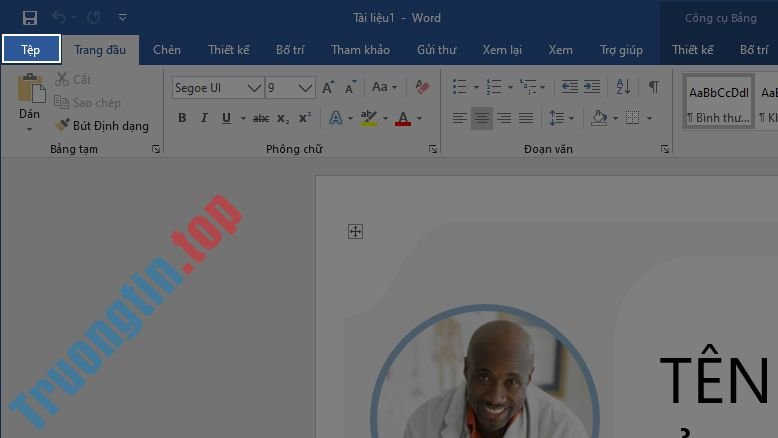Click the Dán paste icon
The image size is (778, 438).
click(x=31, y=89)
